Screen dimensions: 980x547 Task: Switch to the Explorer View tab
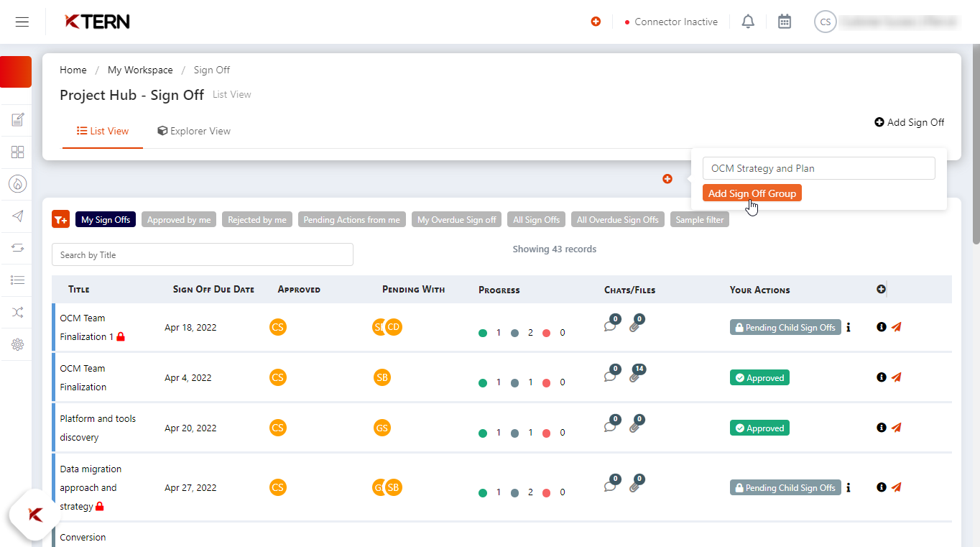(194, 131)
